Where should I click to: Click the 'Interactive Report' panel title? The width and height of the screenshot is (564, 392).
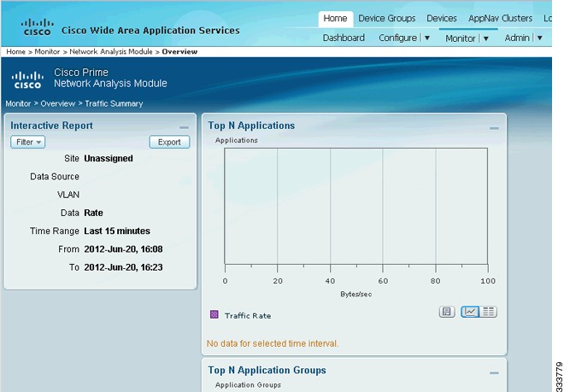pos(52,126)
